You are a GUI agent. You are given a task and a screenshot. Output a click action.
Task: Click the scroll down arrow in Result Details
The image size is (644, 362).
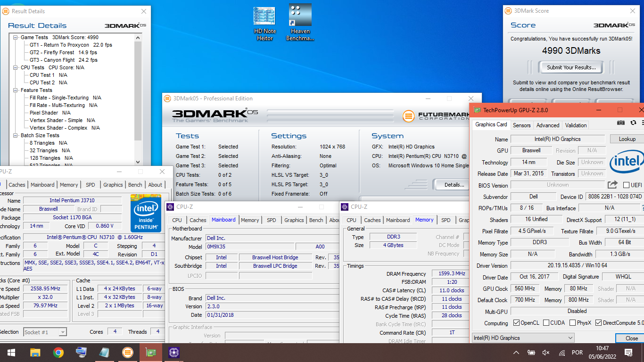(138, 162)
